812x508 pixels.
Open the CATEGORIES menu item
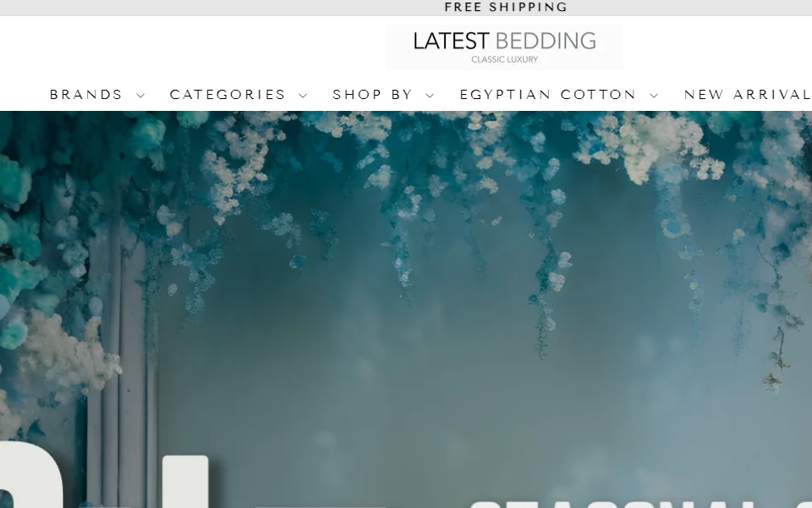point(228,94)
